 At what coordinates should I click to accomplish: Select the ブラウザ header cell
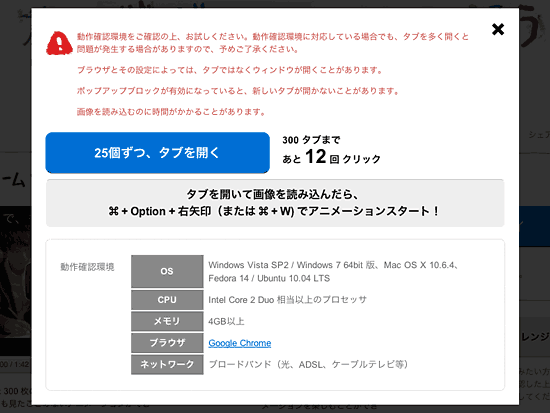pyautogui.click(x=167, y=342)
